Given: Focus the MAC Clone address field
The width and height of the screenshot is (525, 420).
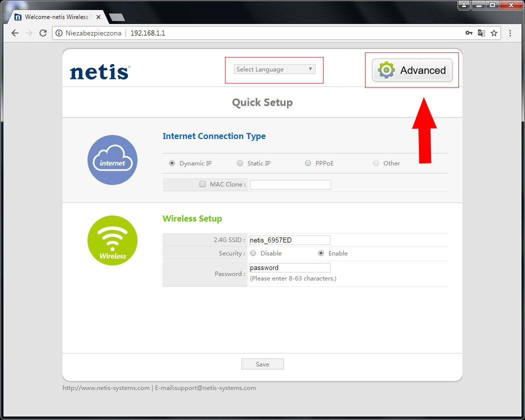Looking at the screenshot, I should click(290, 184).
